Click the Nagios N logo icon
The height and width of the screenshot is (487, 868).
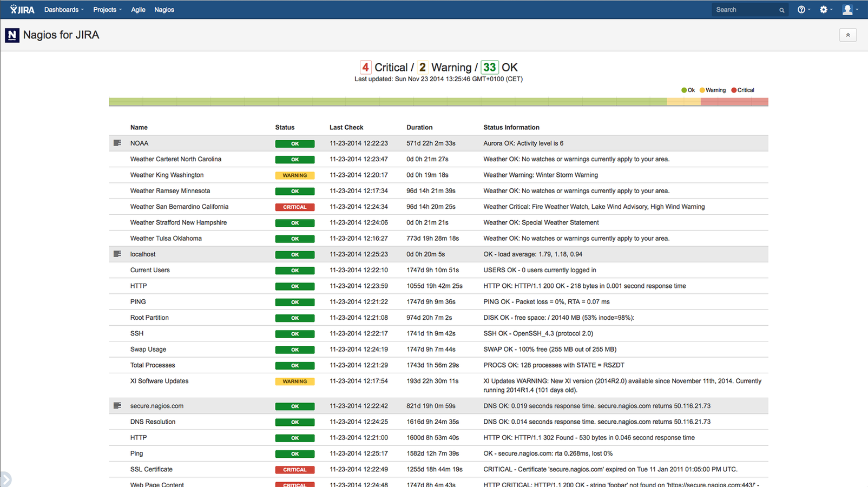(12, 35)
